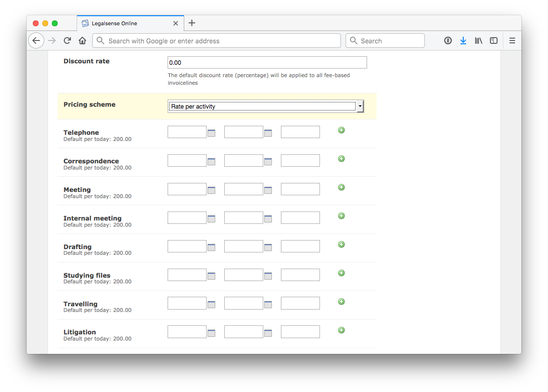548x392 pixels.
Task: Open a new browser tab
Action: tap(192, 23)
